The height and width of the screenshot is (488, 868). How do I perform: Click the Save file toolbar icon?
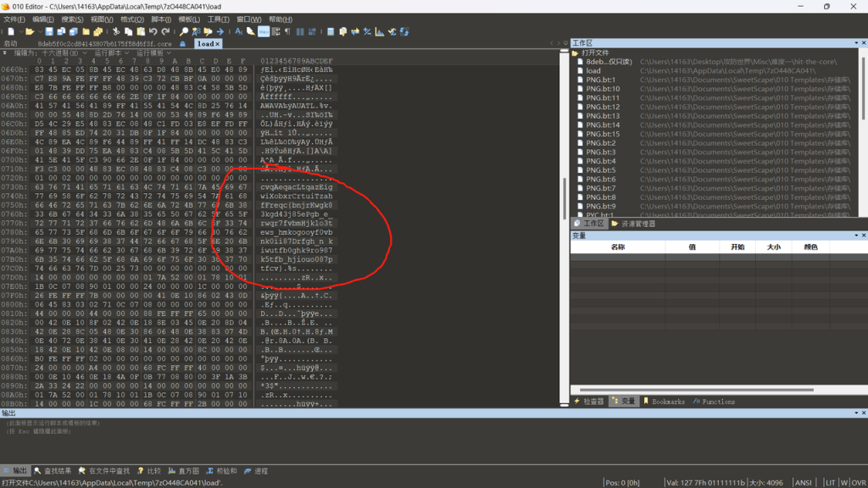49,32
